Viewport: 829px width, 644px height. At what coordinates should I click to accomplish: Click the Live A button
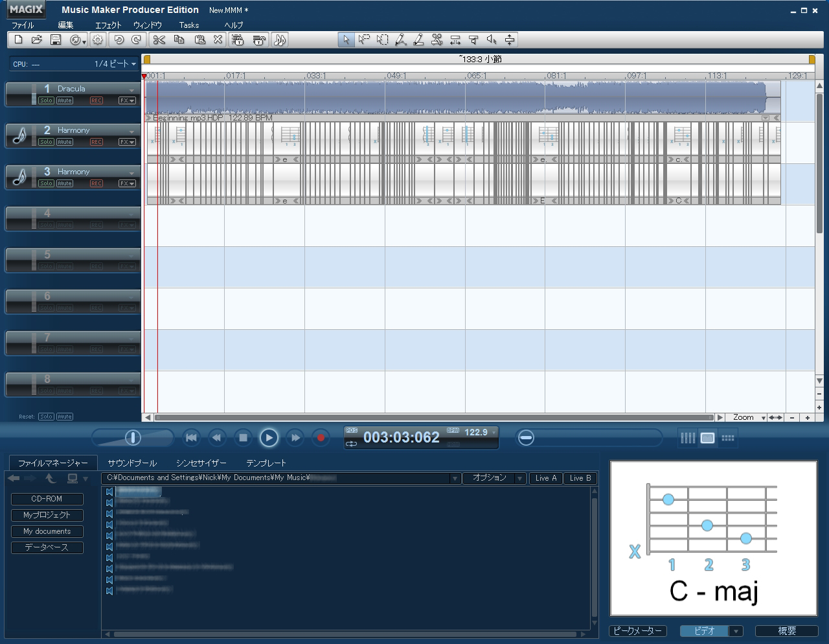pos(546,478)
